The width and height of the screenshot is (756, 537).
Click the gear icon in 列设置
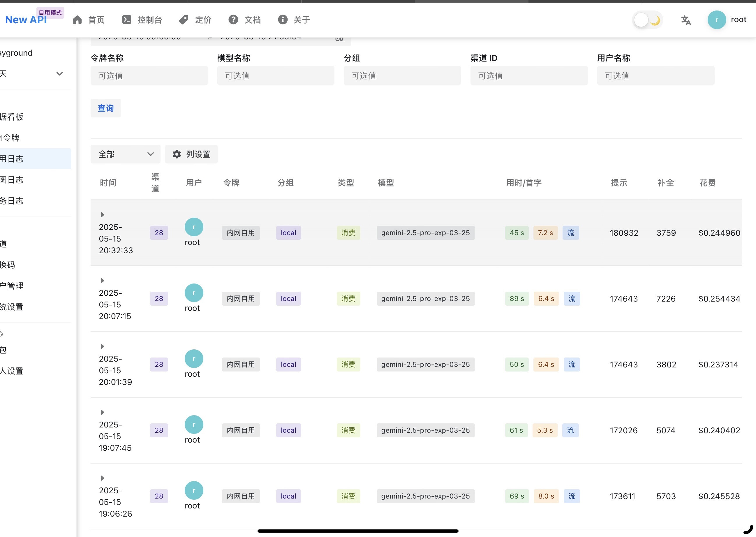pos(177,154)
